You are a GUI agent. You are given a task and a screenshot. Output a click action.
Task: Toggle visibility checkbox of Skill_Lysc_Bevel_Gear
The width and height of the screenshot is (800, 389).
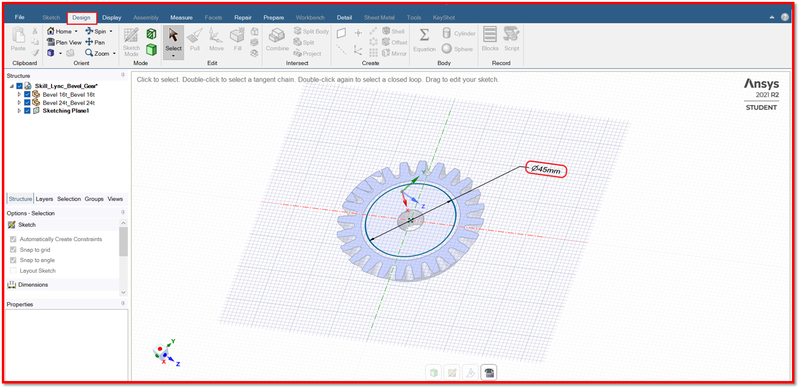point(19,86)
